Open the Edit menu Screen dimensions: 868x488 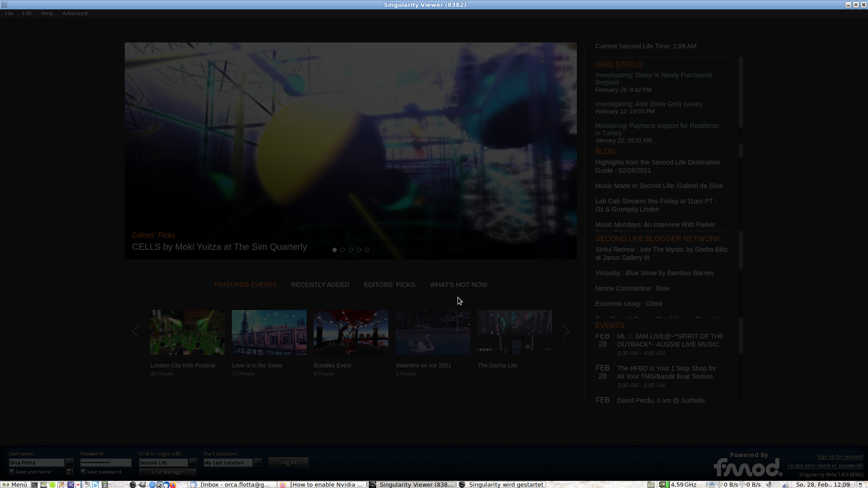[27, 13]
